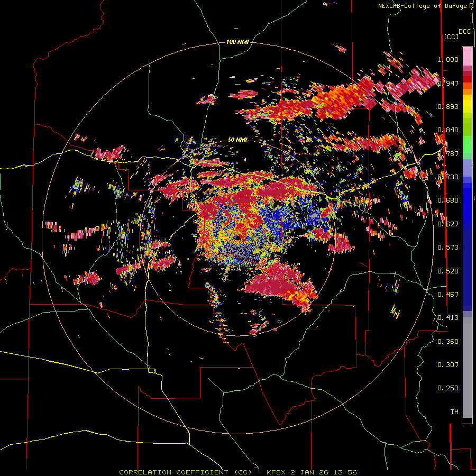This screenshot has height=476, width=476.
Task: Click the bright green segment of the color bar
Action: click(x=467, y=144)
